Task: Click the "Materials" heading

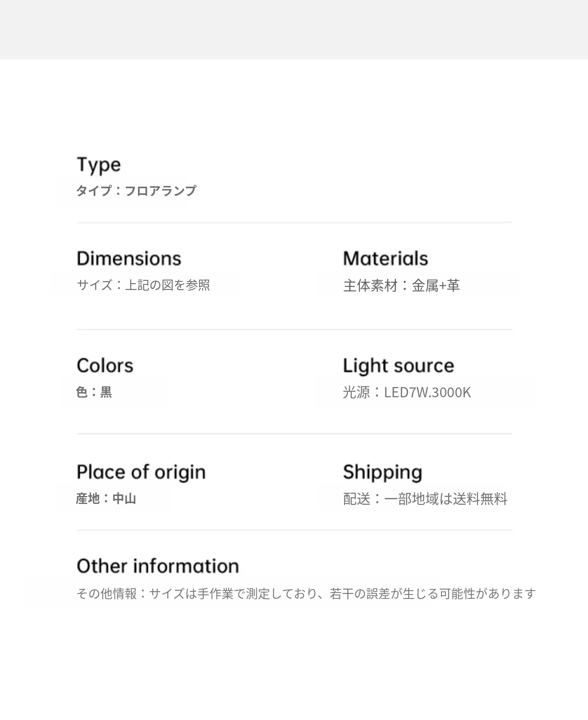Action: (385, 259)
